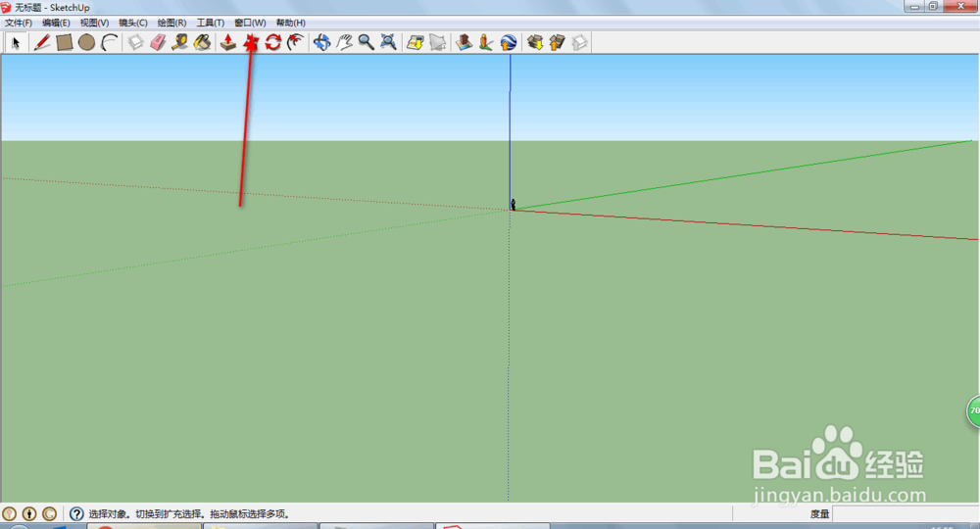Click the greyed Toggle Terrain icon
Image resolution: width=980 pixels, height=529 pixels.
pos(437,42)
